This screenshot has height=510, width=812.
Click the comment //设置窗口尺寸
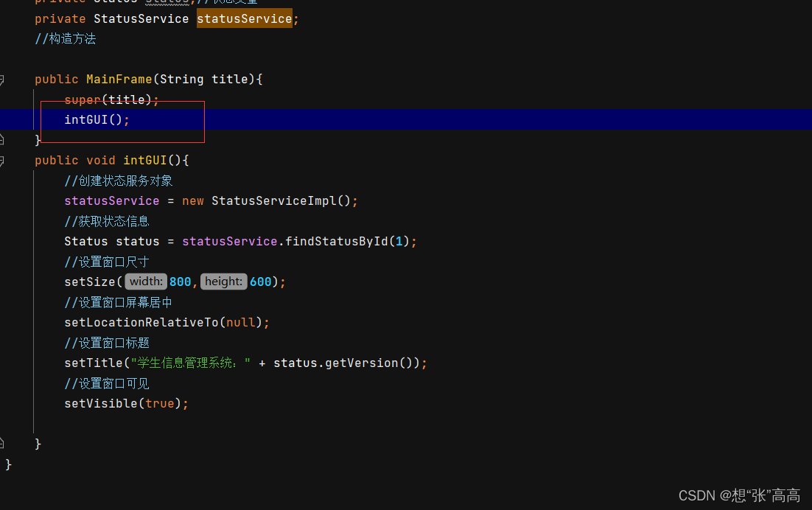click(x=107, y=262)
